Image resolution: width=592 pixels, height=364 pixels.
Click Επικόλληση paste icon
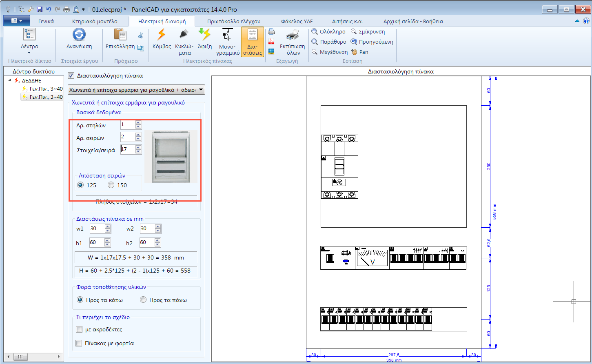120,35
